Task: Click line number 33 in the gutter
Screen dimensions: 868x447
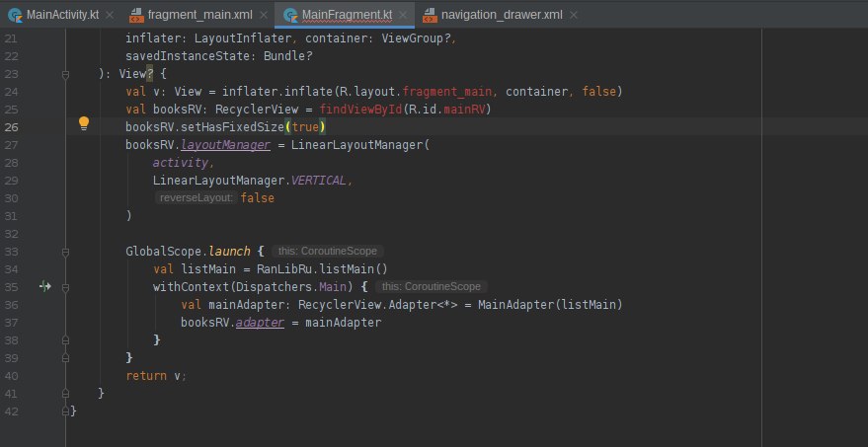Action: tap(12, 252)
